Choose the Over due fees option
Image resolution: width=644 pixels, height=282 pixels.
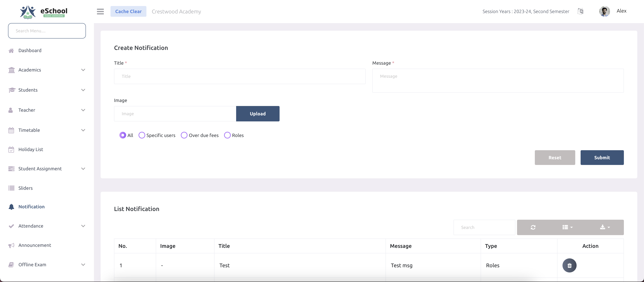coord(184,135)
